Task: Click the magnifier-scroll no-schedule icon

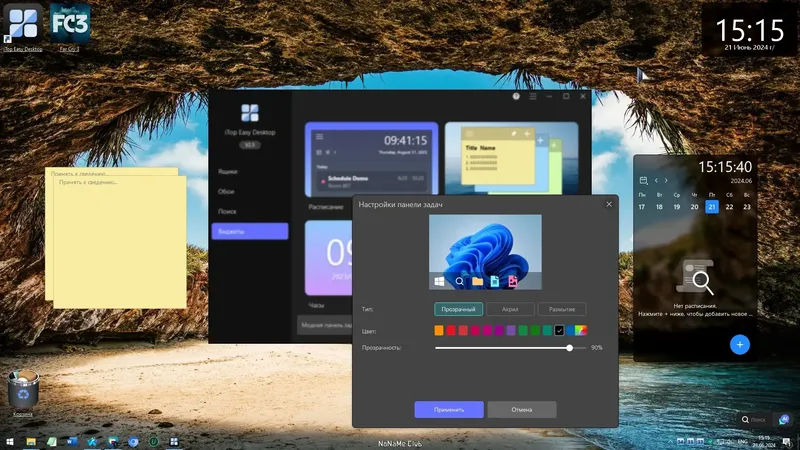Action: [695, 278]
